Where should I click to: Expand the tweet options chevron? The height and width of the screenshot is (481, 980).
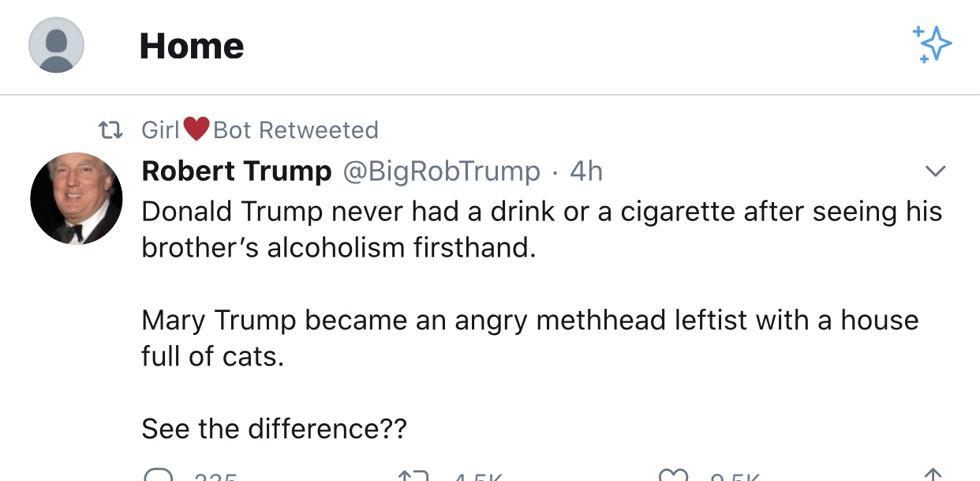tap(935, 171)
